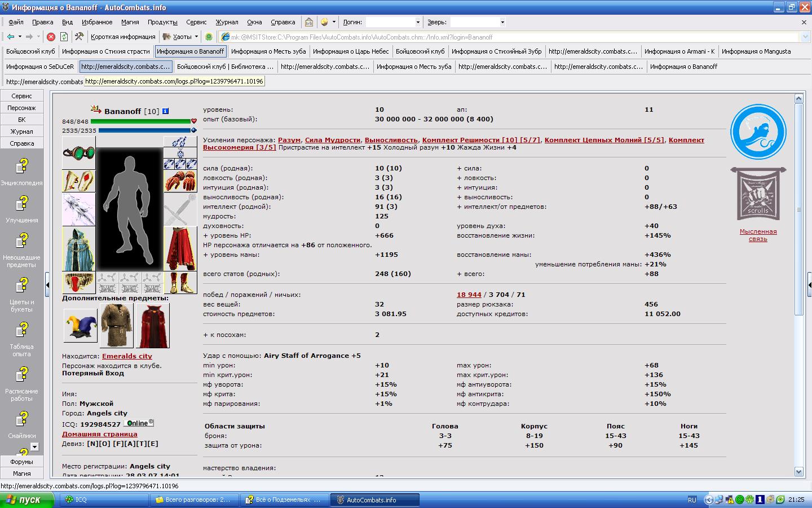812x508 pixels.
Task: Stop loading with the red stop icon
Action: pyautogui.click(x=51, y=37)
